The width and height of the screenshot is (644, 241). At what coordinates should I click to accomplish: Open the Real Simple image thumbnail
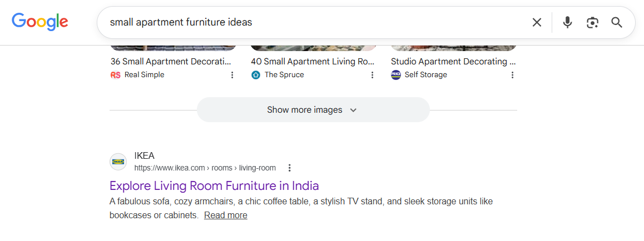(x=174, y=48)
